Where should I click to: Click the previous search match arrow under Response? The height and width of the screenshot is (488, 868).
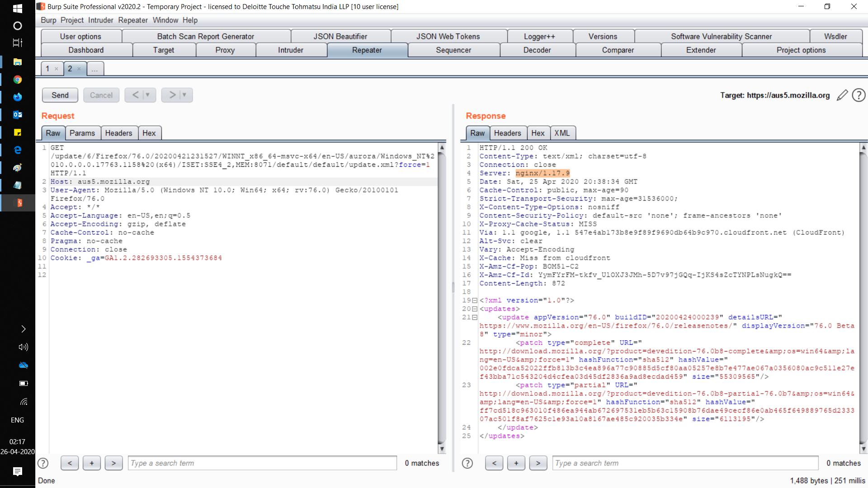pos(494,463)
